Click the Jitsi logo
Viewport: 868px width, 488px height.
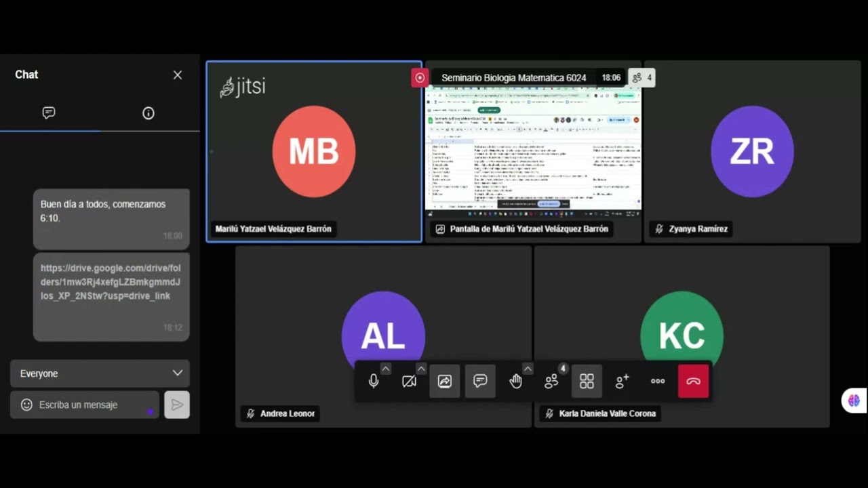(242, 87)
